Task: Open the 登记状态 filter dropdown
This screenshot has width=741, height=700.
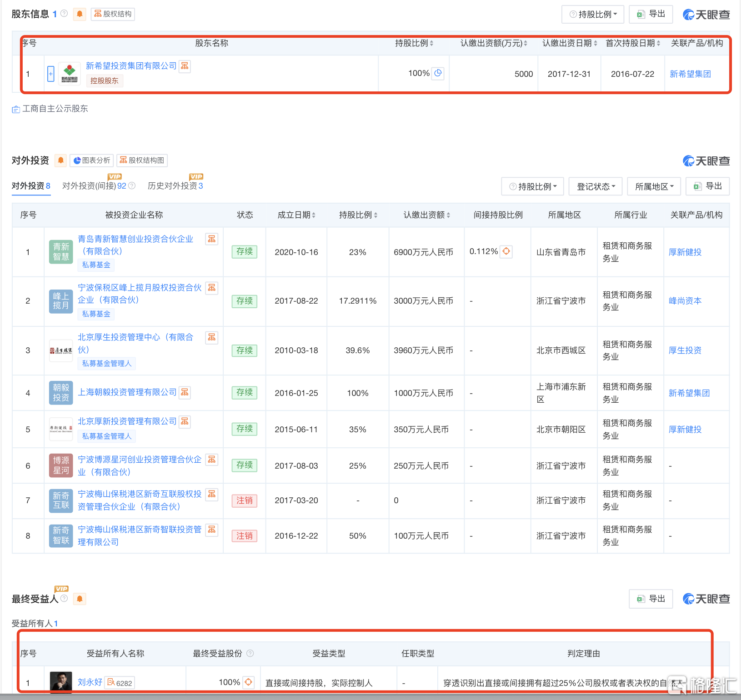Action: 596,187
